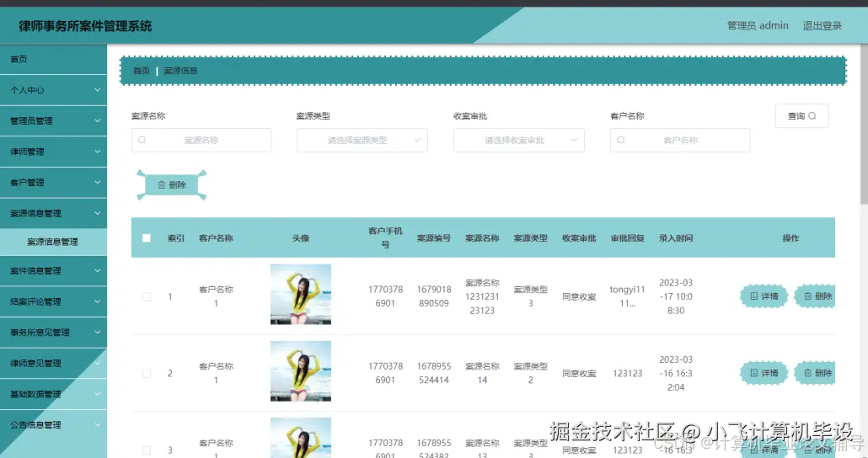868x458 pixels.
Task: Click 首页 in the breadcrumb bar
Action: [142, 70]
